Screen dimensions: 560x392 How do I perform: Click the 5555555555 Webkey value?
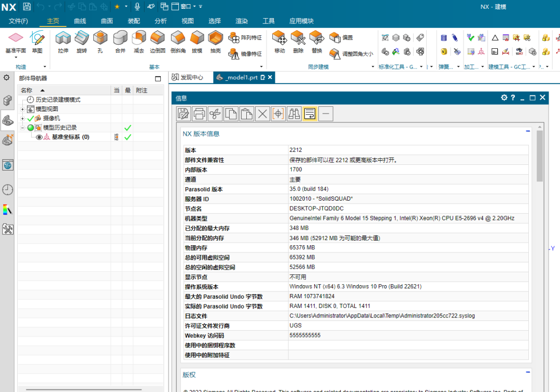click(x=305, y=335)
